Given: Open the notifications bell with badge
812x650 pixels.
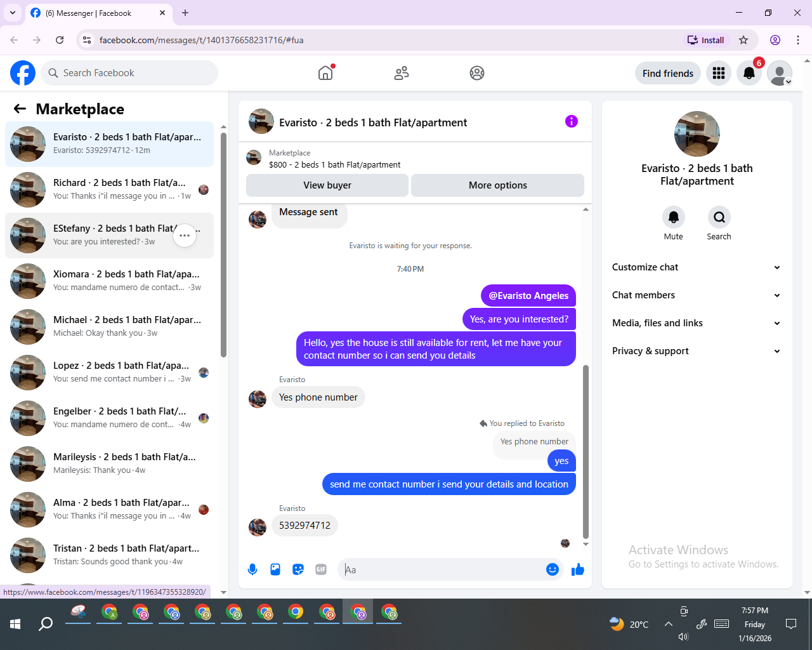Looking at the screenshot, I should 749,73.
